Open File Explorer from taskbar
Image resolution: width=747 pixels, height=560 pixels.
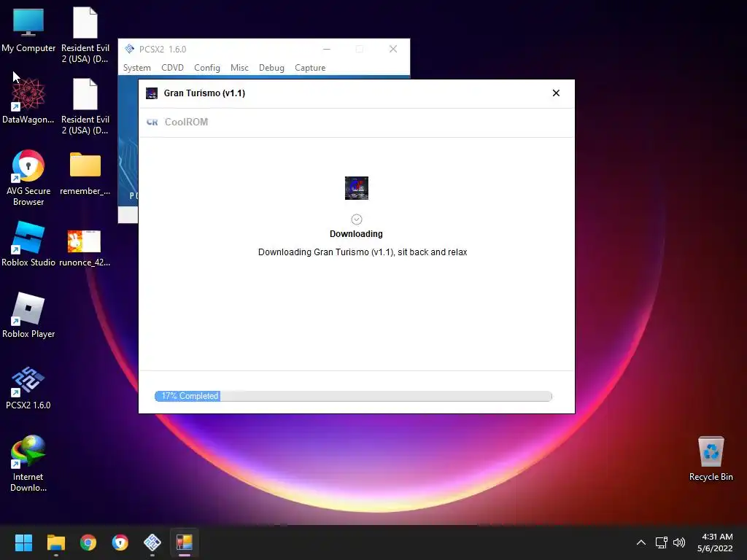coord(55,542)
